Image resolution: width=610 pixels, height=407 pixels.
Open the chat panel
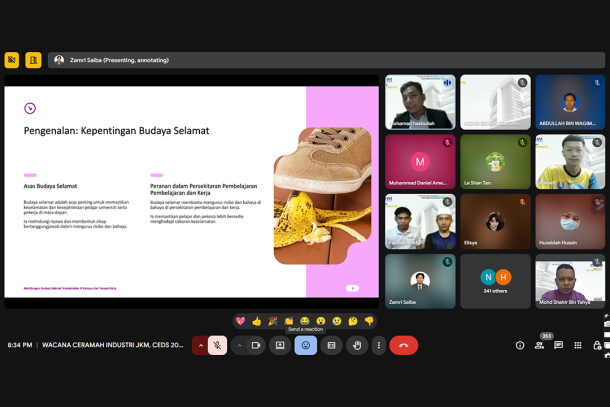click(559, 345)
